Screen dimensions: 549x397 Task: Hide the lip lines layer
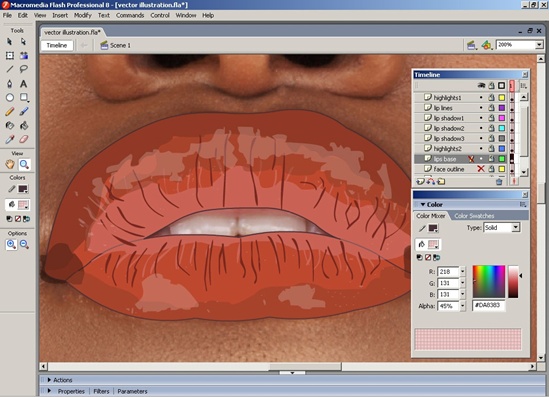pyautogui.click(x=481, y=108)
